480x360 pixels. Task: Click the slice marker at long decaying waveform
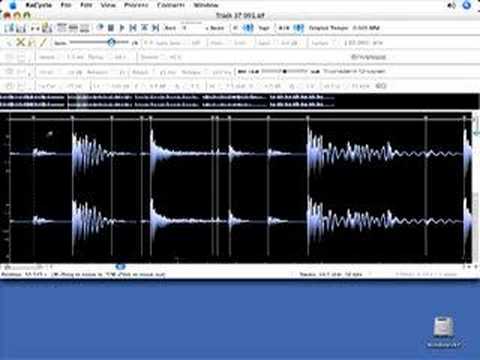coord(308,118)
